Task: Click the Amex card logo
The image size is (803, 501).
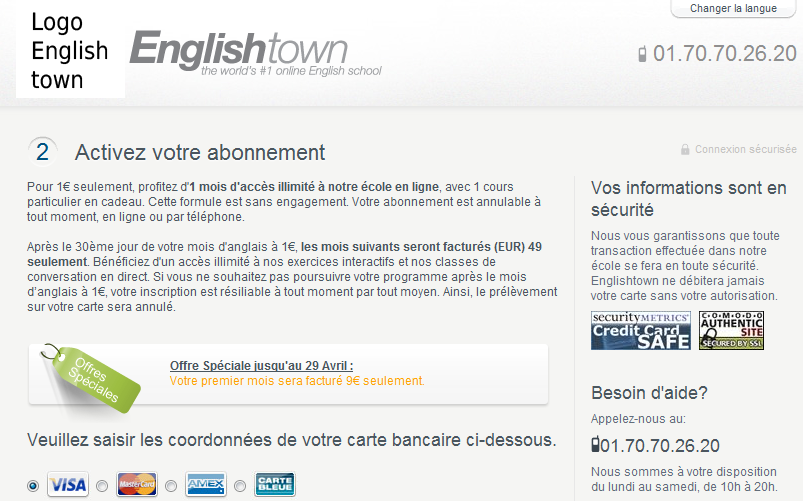Action: pyautogui.click(x=205, y=484)
